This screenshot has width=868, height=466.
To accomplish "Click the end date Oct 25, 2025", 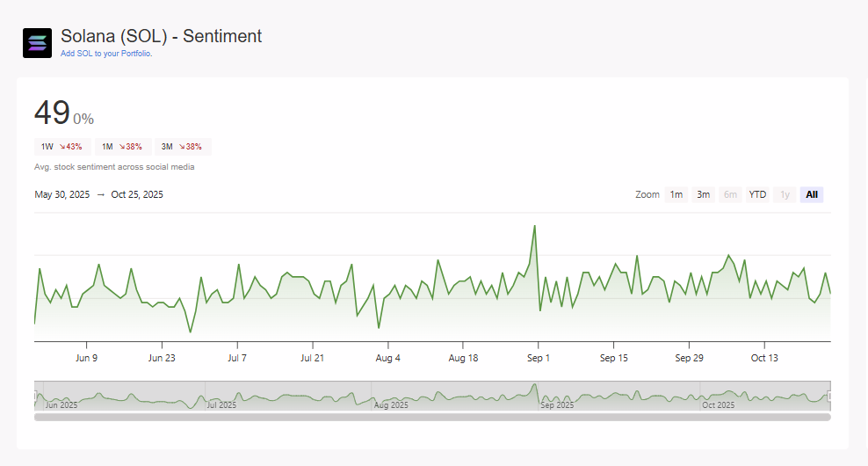I will [137, 194].
